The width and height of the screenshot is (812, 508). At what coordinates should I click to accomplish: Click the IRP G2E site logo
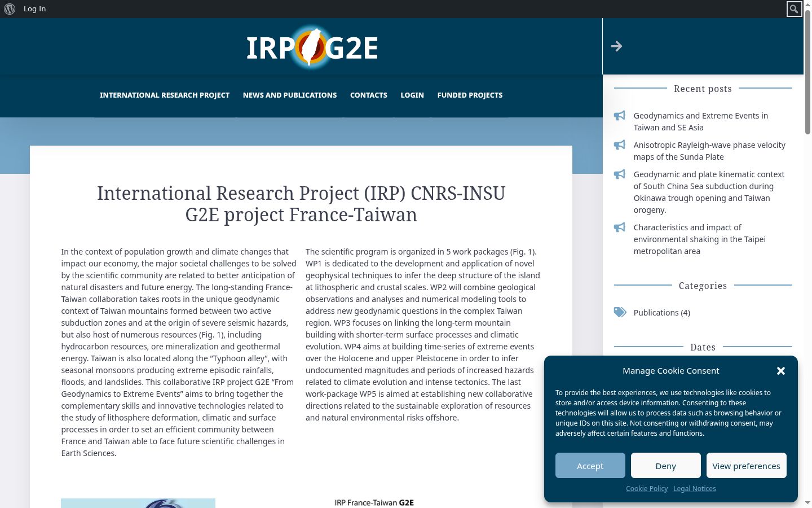point(312,47)
